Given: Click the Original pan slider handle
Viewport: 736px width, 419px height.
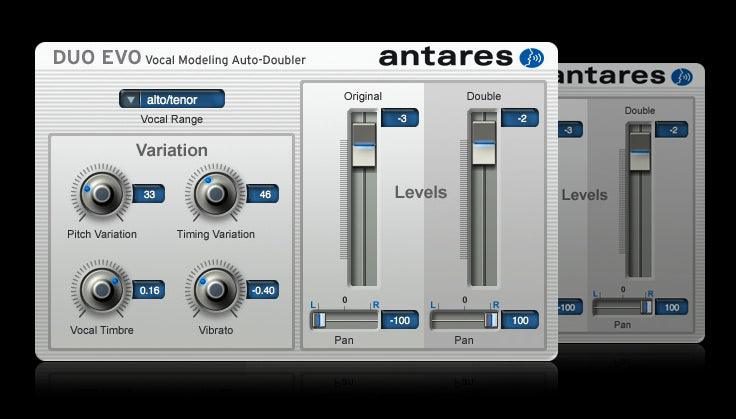Looking at the screenshot, I should [320, 320].
